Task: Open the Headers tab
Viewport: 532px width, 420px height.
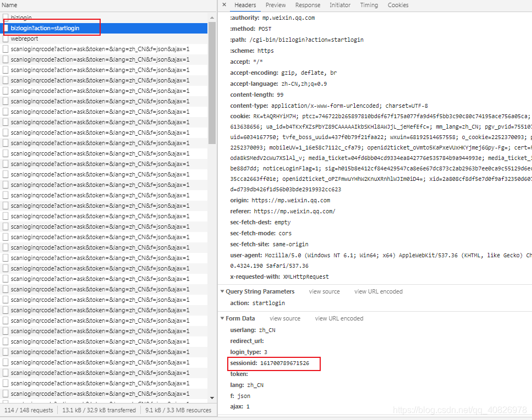Action: coord(245,5)
